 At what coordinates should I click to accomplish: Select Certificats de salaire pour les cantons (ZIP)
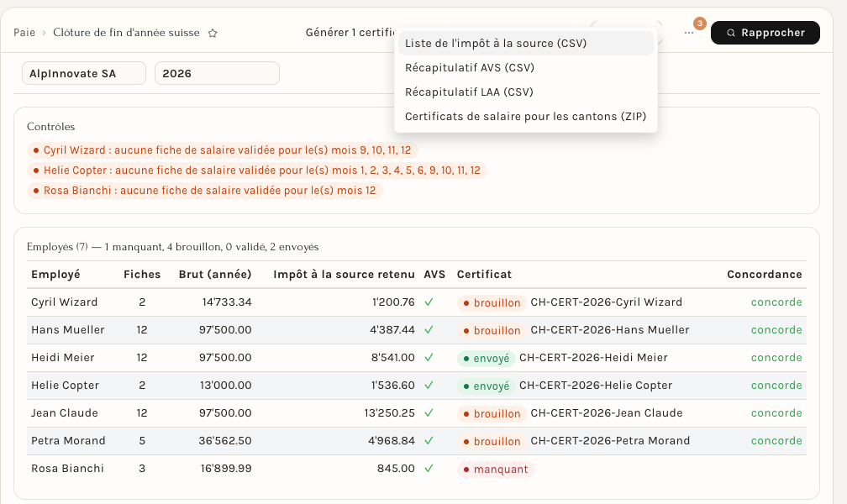click(526, 116)
